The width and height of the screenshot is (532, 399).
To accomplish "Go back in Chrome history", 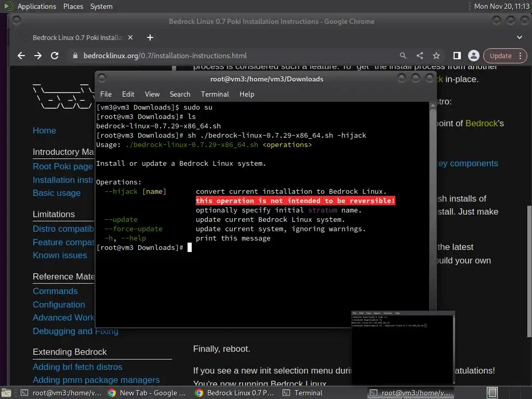I will click(21, 56).
